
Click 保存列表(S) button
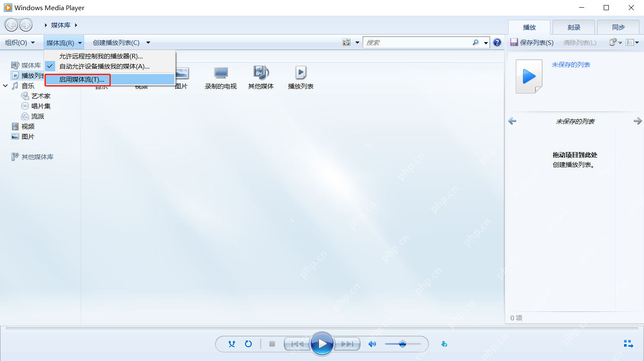[532, 42]
